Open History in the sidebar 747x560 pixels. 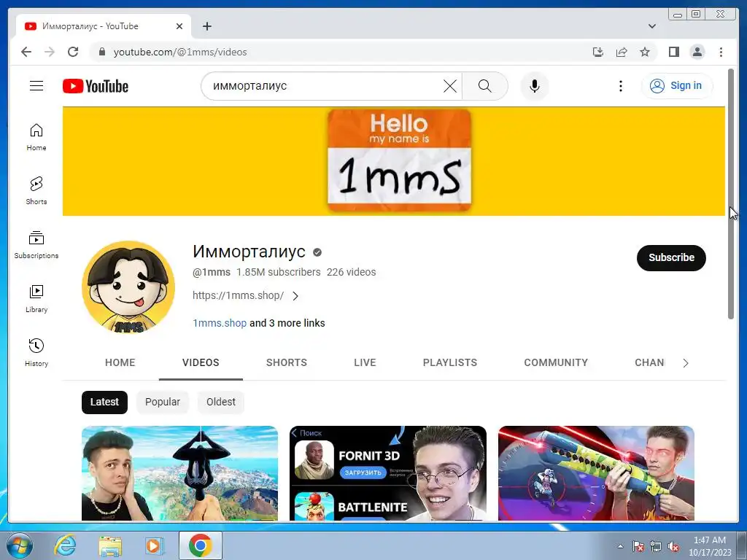(36, 352)
